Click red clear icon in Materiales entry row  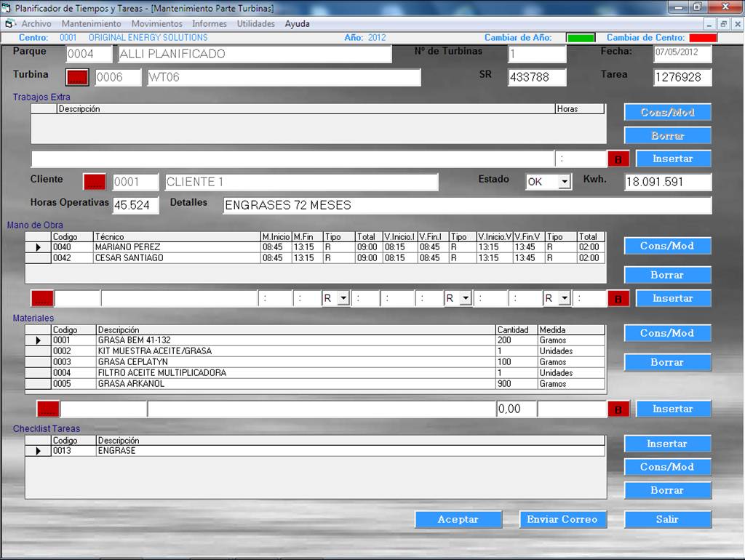click(618, 409)
